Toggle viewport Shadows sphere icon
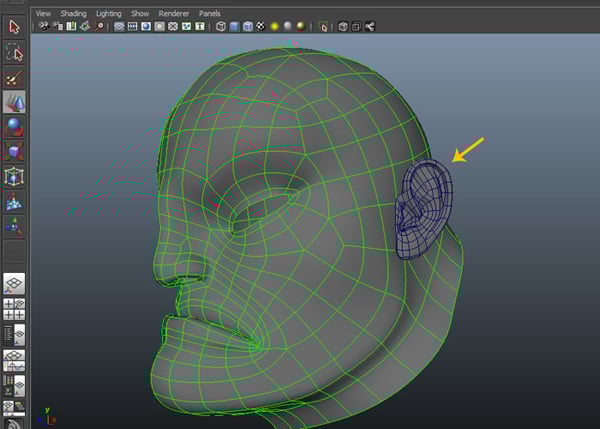 288,26
